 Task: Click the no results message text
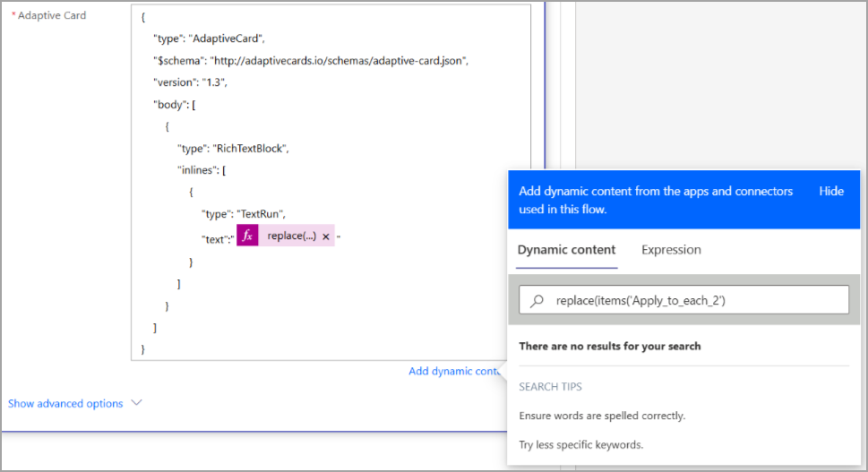[x=609, y=346]
